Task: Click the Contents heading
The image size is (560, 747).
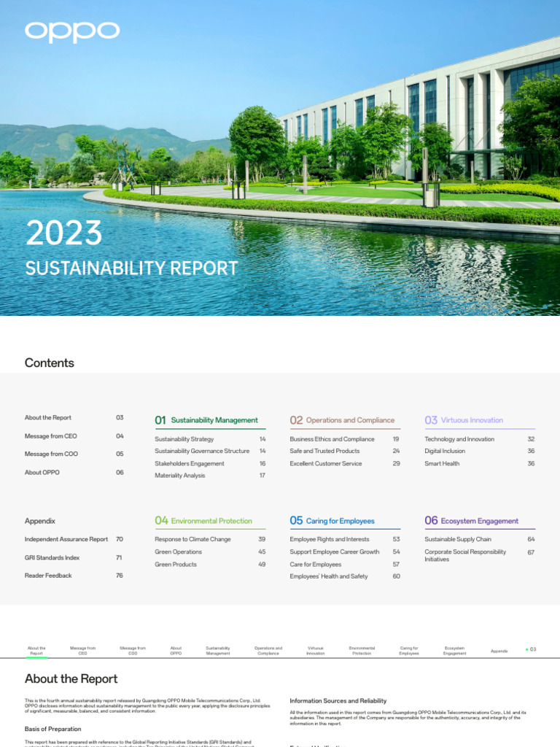Action: [x=50, y=363]
